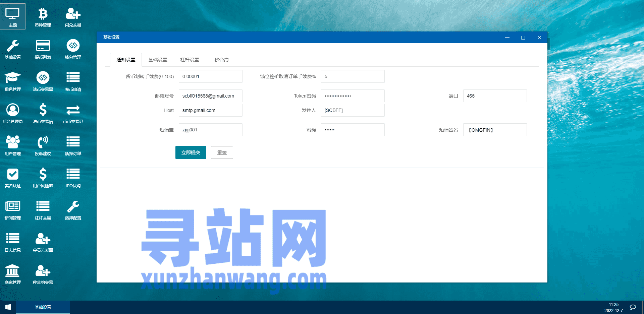Open the 杠杆交易 list icon

[43, 209]
